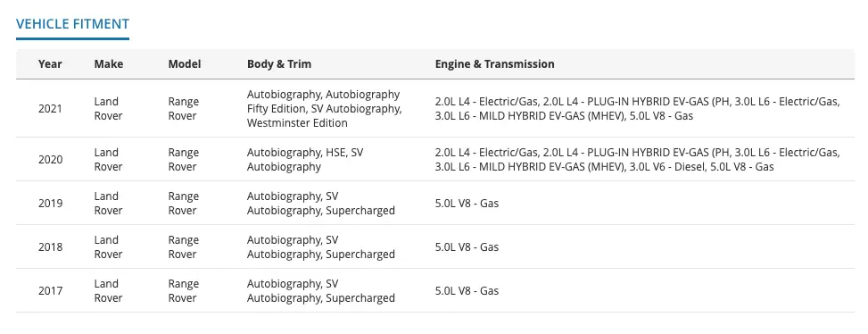This screenshot has height=334, width=868.
Task: Click Autobiography, HSE trim cell for 2020
Action: [x=305, y=160]
